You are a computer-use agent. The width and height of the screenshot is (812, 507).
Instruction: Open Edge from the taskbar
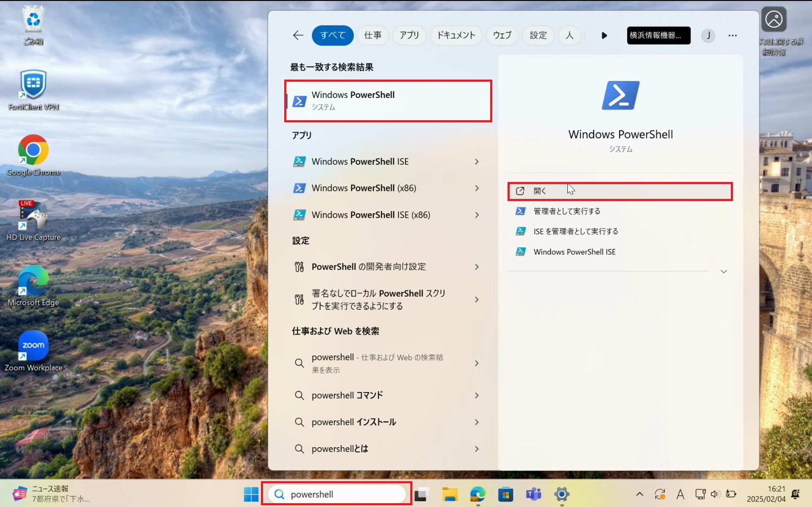click(478, 494)
